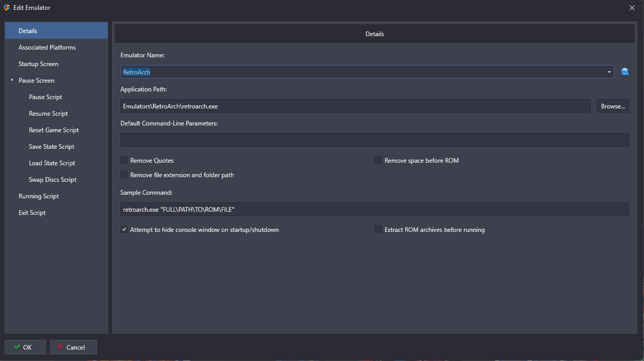Open the Resume Script page

tap(48, 113)
